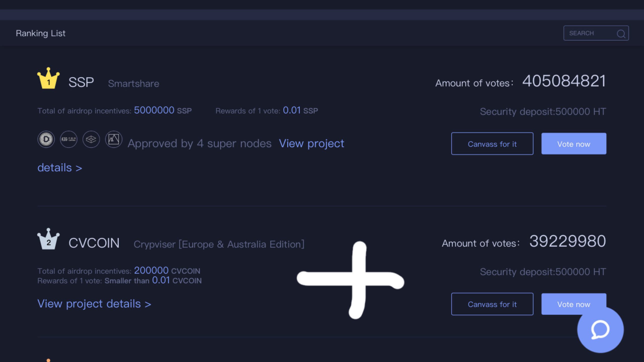The height and width of the screenshot is (362, 644).
Task: Click the gold rank 1 crown
Action: click(48, 78)
